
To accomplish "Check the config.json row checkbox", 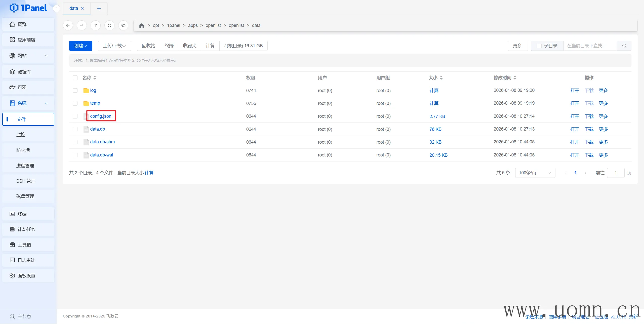I will pyautogui.click(x=75, y=116).
